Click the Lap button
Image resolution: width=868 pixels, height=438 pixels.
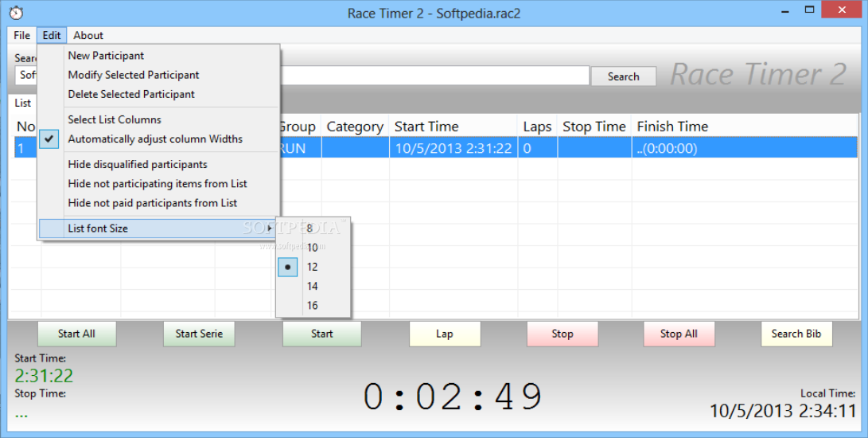[x=445, y=334]
